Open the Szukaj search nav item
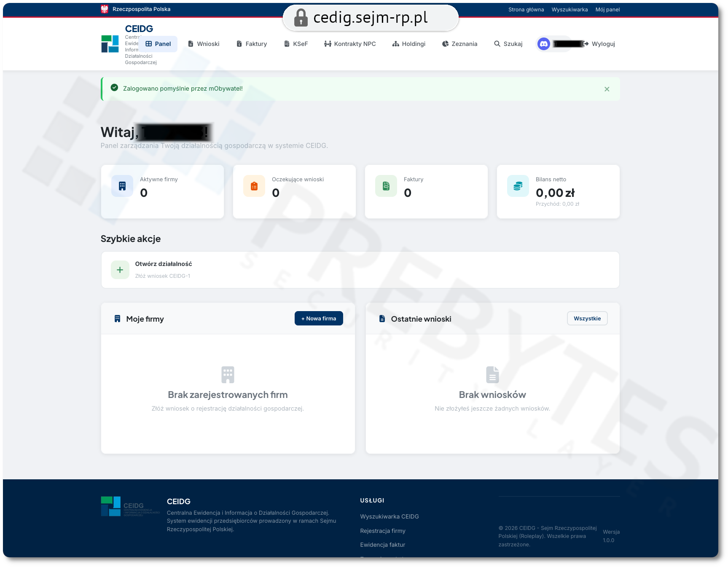728x567 pixels. click(x=508, y=44)
